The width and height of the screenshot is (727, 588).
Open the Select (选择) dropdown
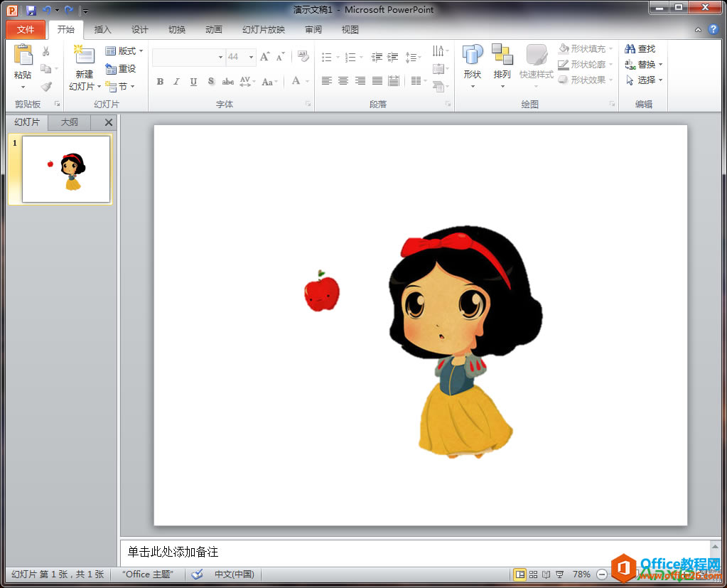(644, 80)
